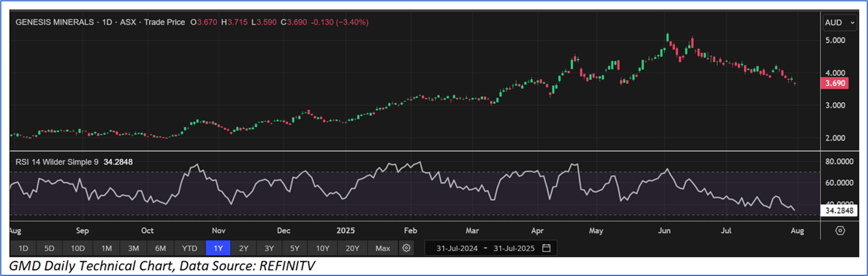Switch to the 2Y range
868x276 pixels.
pyautogui.click(x=244, y=248)
